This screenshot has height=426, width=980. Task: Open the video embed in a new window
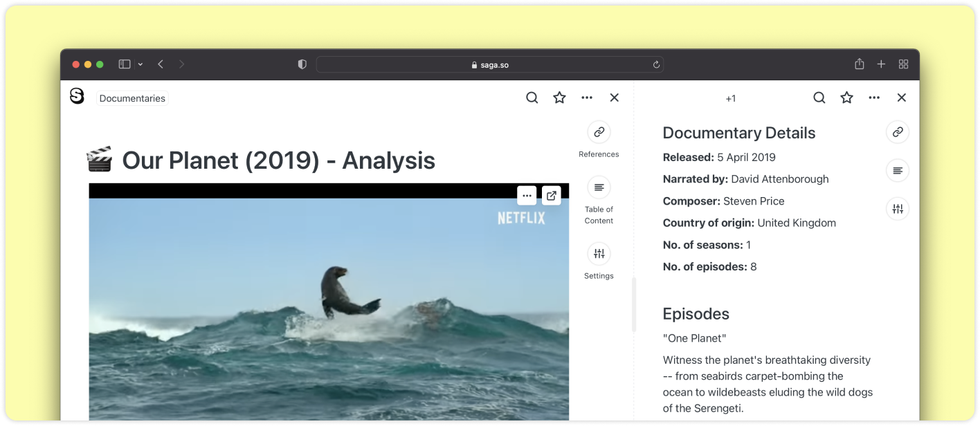[551, 196]
